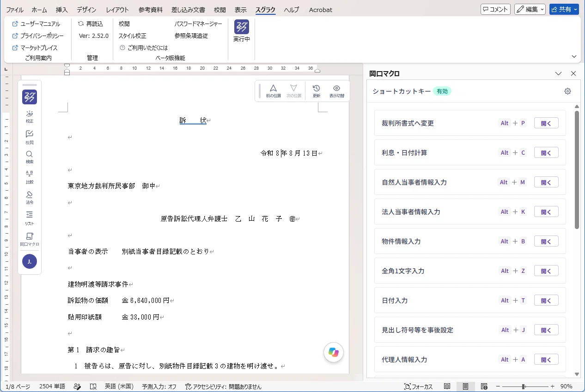Click the tab selector at ruler corner
Viewport: 585px width, 392px height.
pos(6,69)
